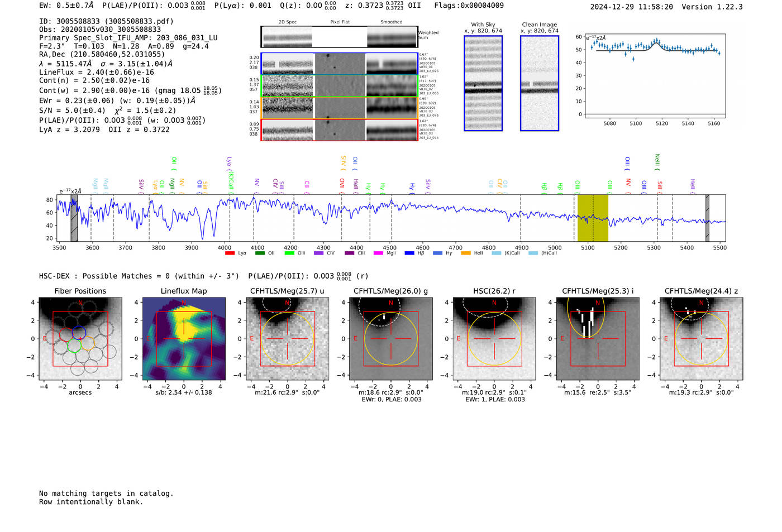
Task: Click the Flags:0x00004009 header text
Action: [x=469, y=6]
